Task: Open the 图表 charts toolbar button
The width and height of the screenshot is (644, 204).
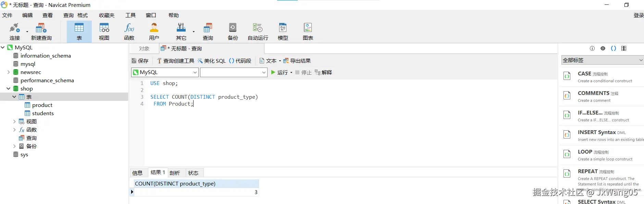Action: pos(308,31)
